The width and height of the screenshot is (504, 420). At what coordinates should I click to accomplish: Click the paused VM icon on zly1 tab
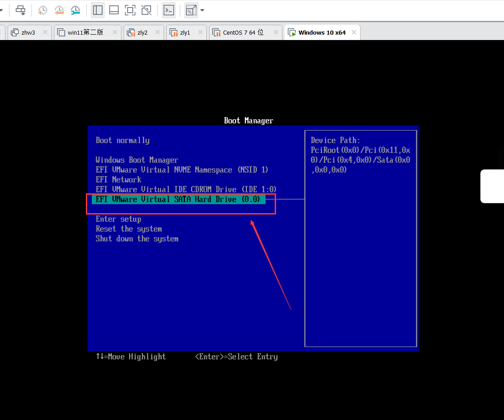coord(174,32)
